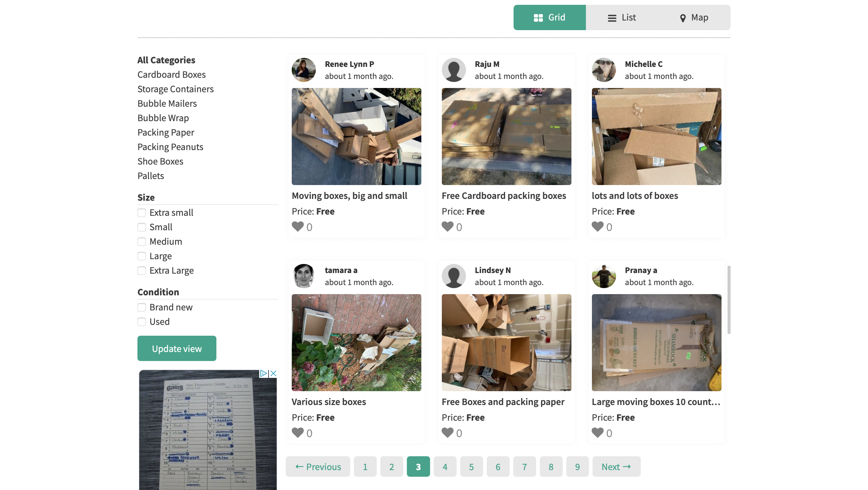Open the Bubble Mailers category
The image size is (868, 490).
pos(167,103)
